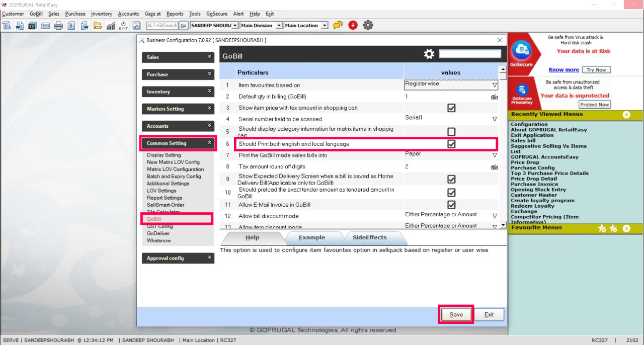Image resolution: width=644 pixels, height=345 pixels.
Task: Click the Exit button in Business Configuration
Action: 489,314
